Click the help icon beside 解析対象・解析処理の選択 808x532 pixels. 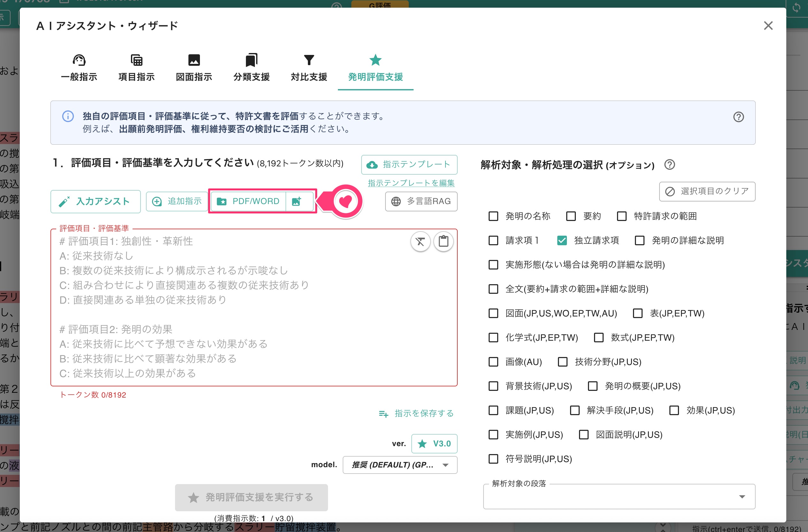[669, 165]
